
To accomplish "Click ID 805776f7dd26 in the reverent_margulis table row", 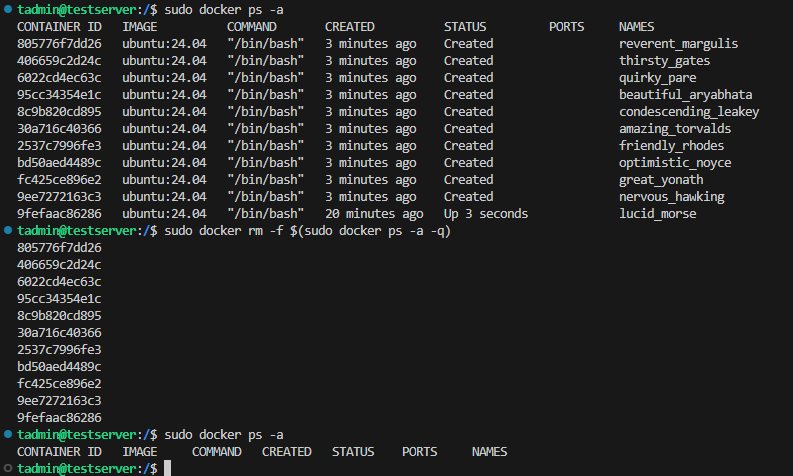I will (x=59, y=44).
